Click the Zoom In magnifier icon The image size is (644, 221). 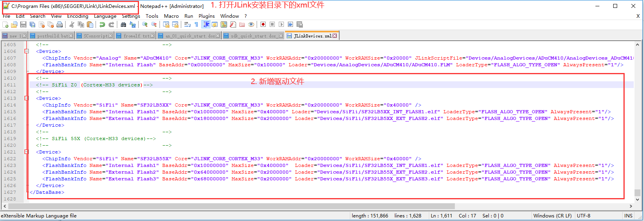coord(145,24)
